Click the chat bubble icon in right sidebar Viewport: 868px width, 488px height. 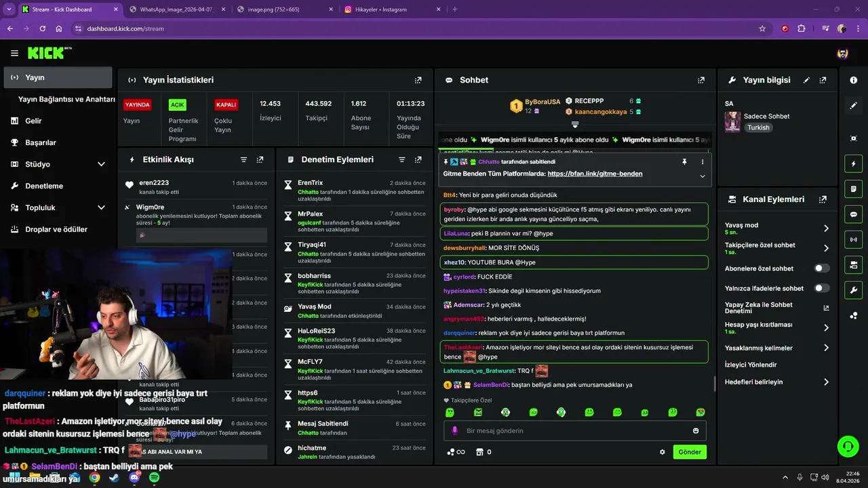pyautogui.click(x=854, y=214)
